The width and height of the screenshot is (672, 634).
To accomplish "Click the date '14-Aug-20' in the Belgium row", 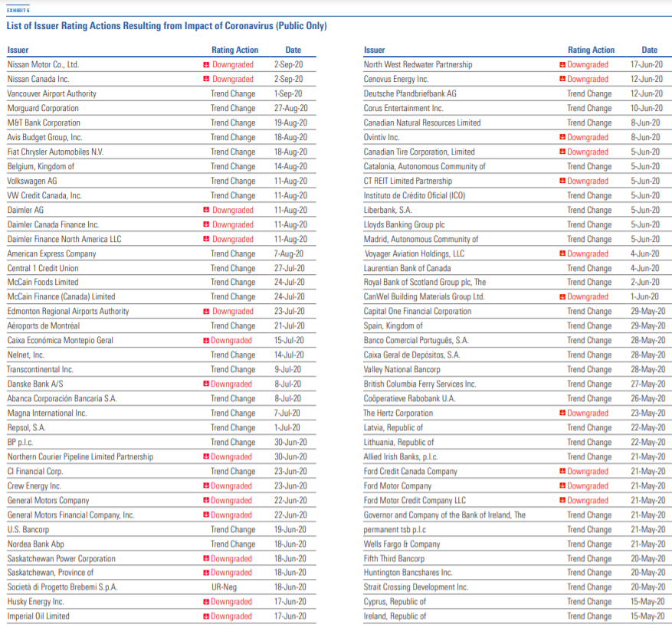I will coord(290,167).
